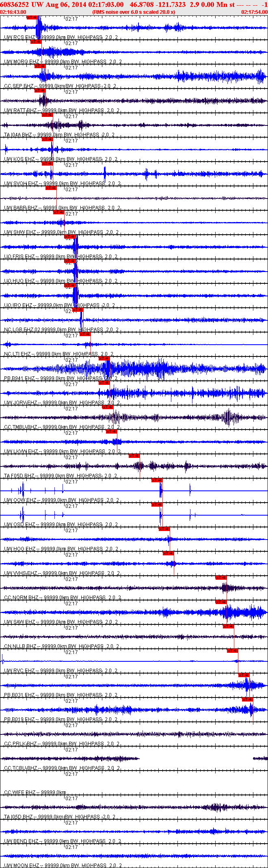
Task: Select the UW KOS EHZ station label
Action: coord(19,159)
